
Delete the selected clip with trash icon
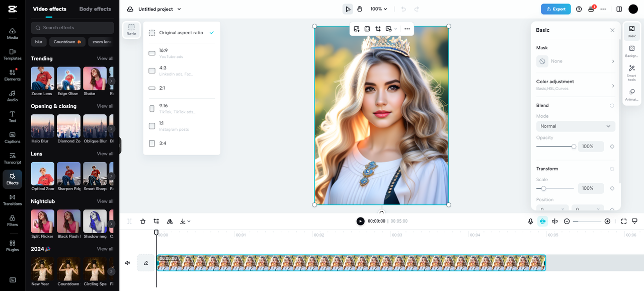[x=143, y=221]
